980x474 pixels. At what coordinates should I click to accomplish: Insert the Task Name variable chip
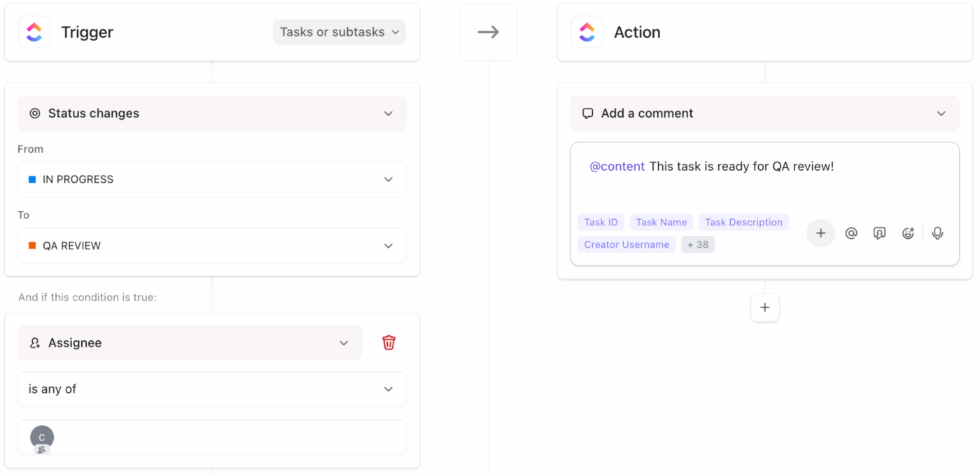pyautogui.click(x=661, y=222)
